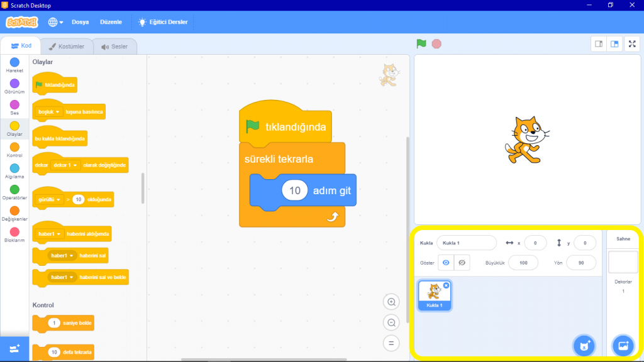The image size is (644, 362).
Task: Show the sprite with eye button
Action: pyautogui.click(x=446, y=263)
